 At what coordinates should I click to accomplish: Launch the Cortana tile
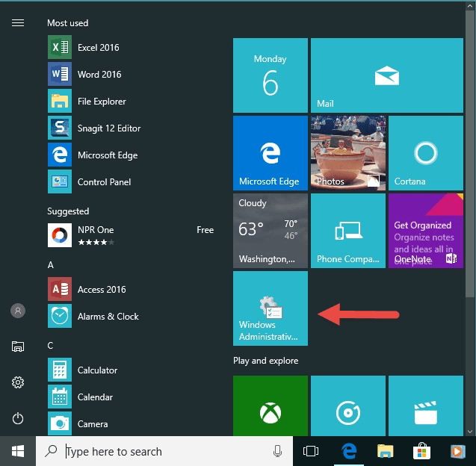[426, 153]
